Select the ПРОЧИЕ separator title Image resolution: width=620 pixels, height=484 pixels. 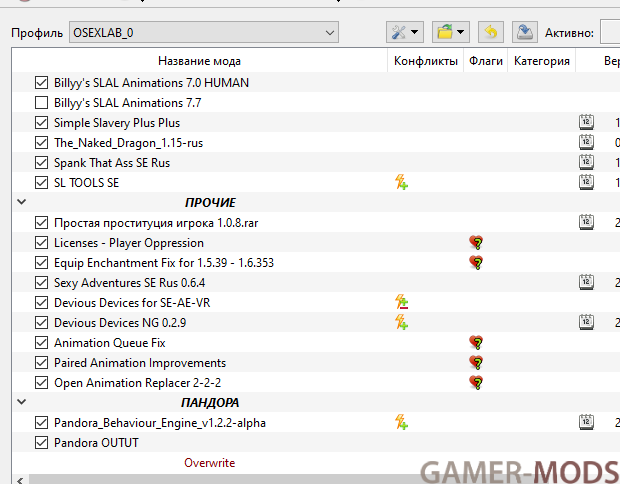pos(210,202)
